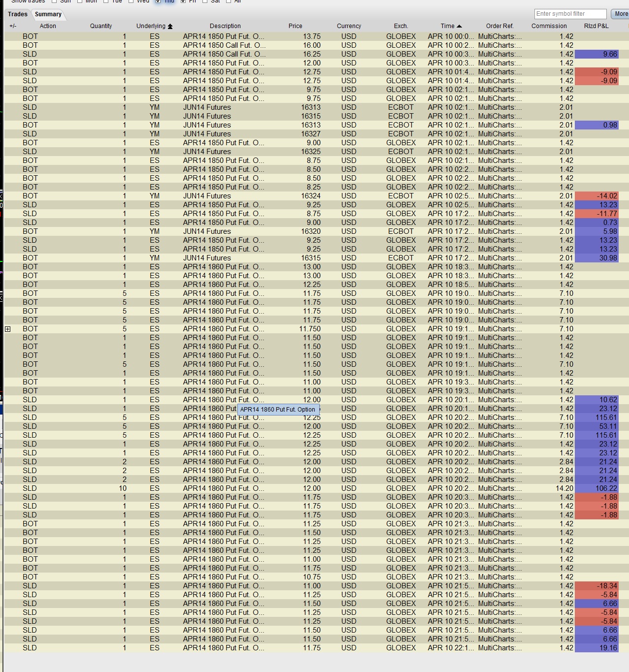The height and width of the screenshot is (672, 629).
Task: Select the realized P&L cell -14.02
Action: click(596, 196)
